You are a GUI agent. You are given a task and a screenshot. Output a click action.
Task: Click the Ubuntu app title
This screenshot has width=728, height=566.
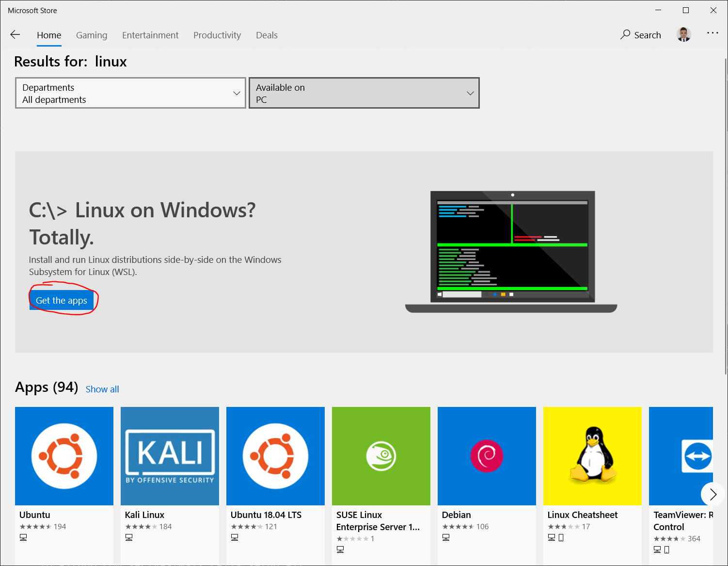(35, 515)
